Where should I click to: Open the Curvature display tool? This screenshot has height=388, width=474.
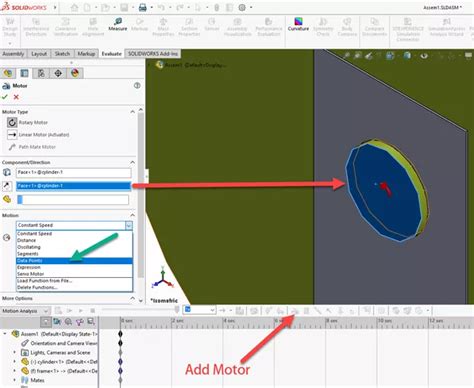[298, 21]
